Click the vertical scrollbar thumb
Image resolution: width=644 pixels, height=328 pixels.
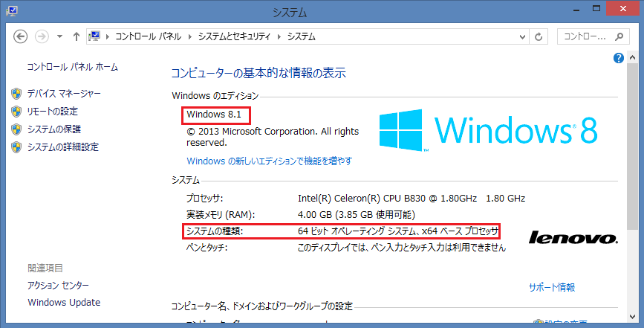(x=633, y=146)
